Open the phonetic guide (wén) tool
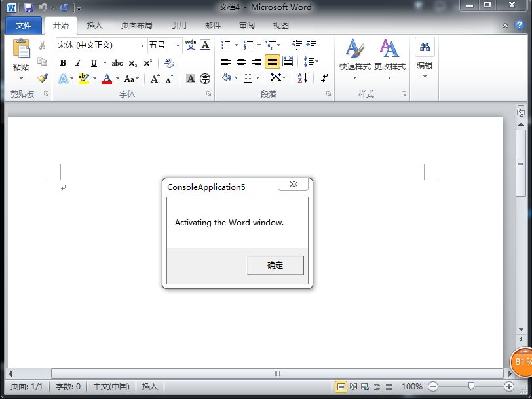Screen dimensions: 532x399 click(x=191, y=45)
